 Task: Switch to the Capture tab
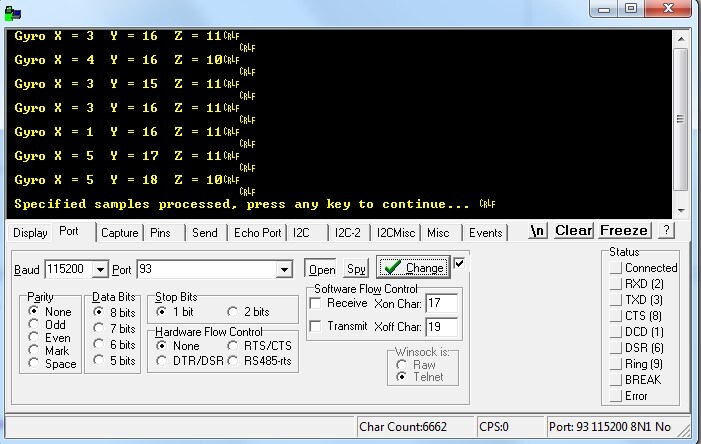coord(119,233)
